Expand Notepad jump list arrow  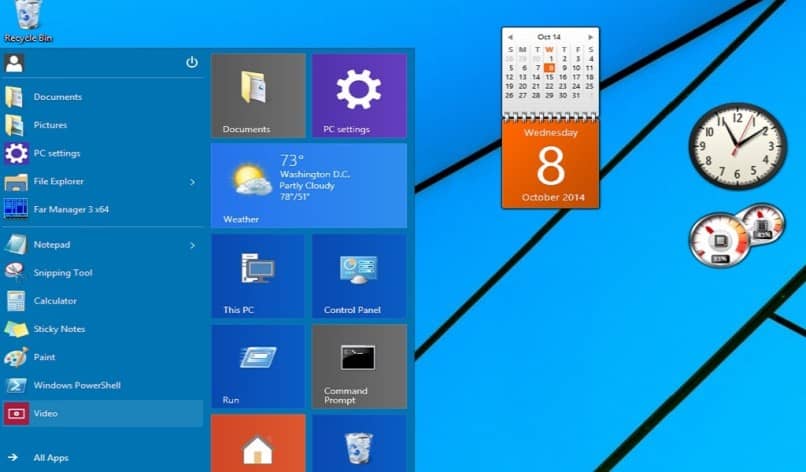tap(192, 245)
